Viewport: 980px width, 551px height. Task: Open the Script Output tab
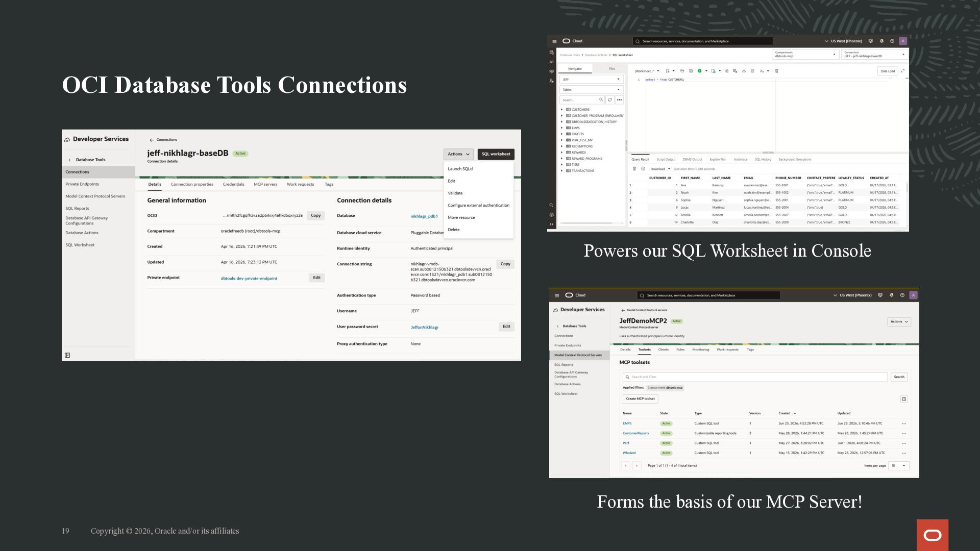click(x=666, y=160)
